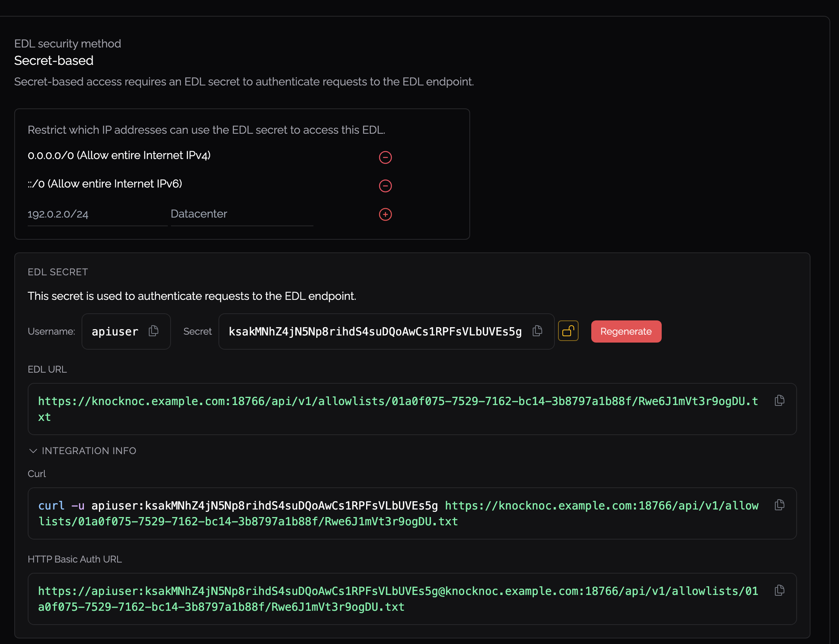The width and height of the screenshot is (839, 644).
Task: Click the Secret-based method heading
Action: [x=54, y=61]
